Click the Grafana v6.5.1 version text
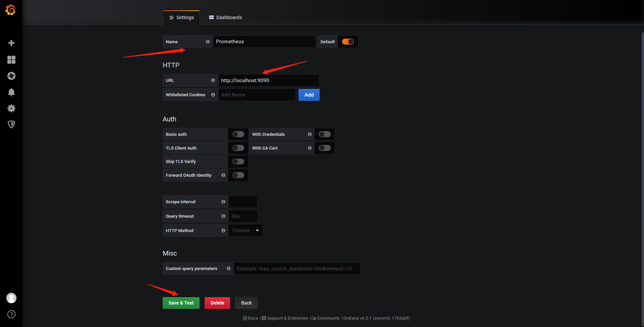The image size is (644, 327). tap(376, 318)
